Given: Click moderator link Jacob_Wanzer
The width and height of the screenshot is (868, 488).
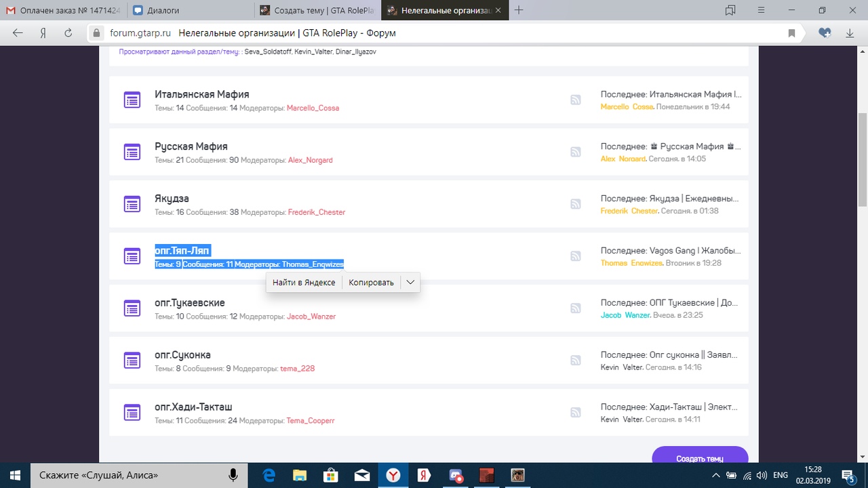Looking at the screenshot, I should pos(311,317).
